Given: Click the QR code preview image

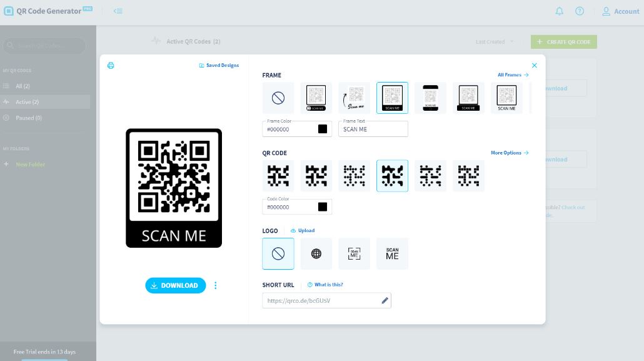Looking at the screenshot, I should coord(174,188).
